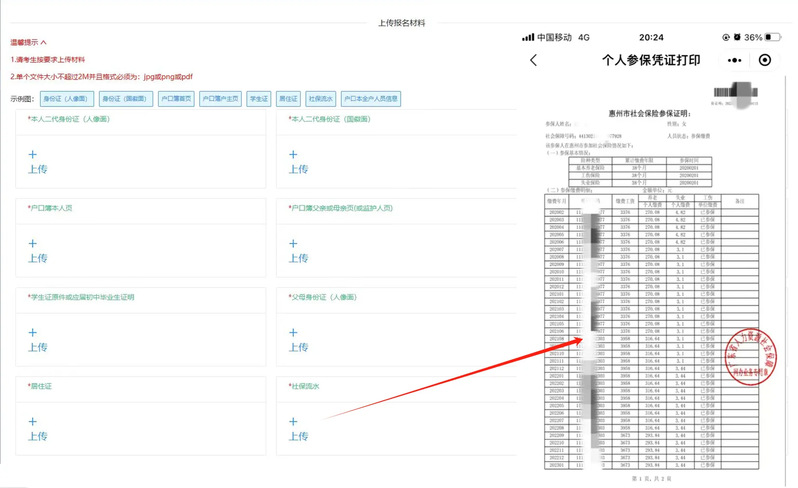Upload file for 户口簿父亲或母亲页

coord(293,243)
